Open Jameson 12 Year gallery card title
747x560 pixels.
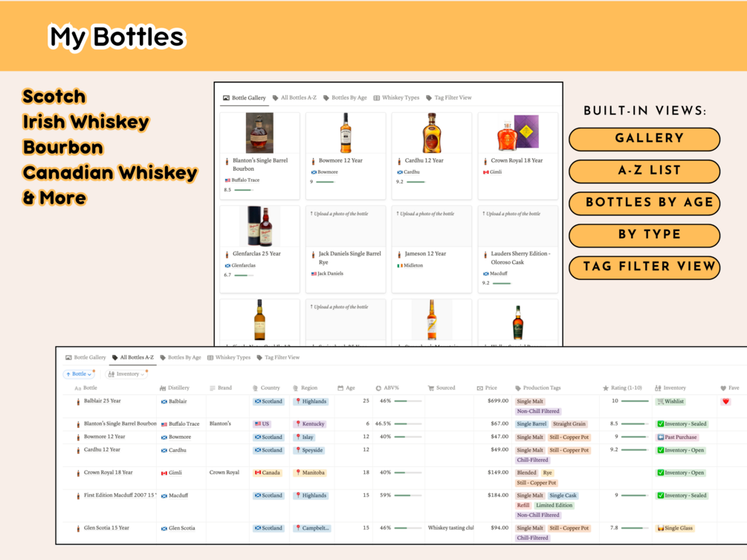[x=425, y=254]
